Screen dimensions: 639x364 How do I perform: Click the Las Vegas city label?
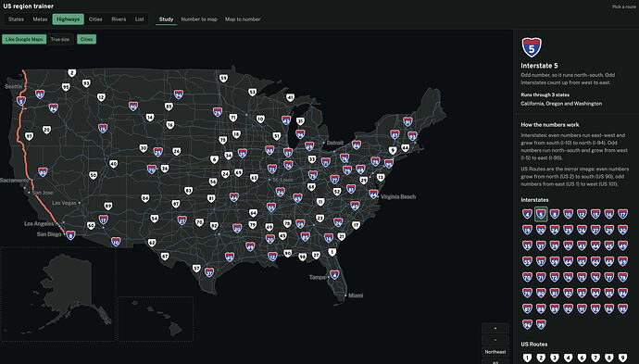(x=65, y=203)
